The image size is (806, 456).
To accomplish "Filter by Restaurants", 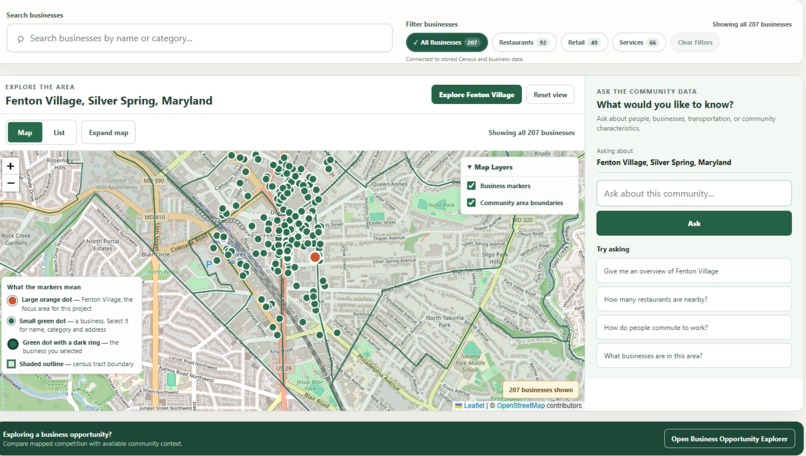I will click(x=524, y=43).
